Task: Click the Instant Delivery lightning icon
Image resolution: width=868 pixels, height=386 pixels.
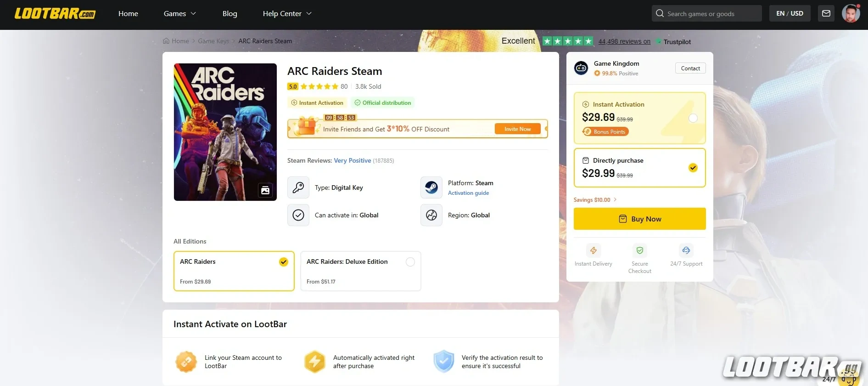Action: pos(594,250)
